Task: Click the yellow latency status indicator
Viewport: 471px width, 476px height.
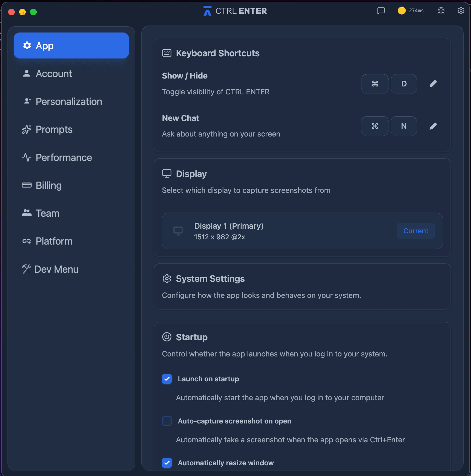Action: 402,11
